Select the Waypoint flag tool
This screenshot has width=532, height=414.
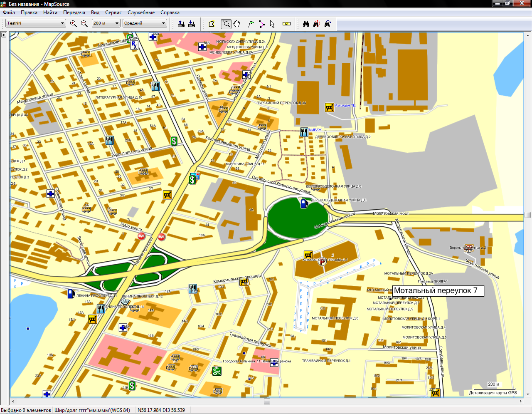[x=251, y=23]
